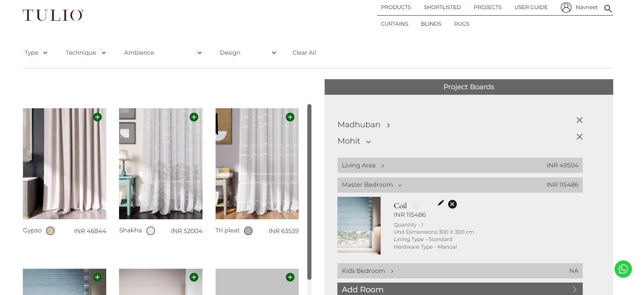Click the Coil product title
644x295 pixels.
(x=400, y=206)
